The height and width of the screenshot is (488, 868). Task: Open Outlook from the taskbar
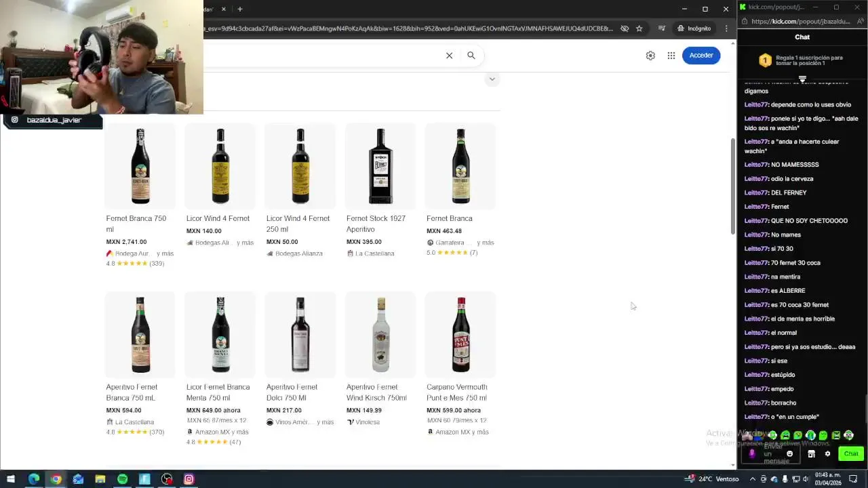[78, 479]
